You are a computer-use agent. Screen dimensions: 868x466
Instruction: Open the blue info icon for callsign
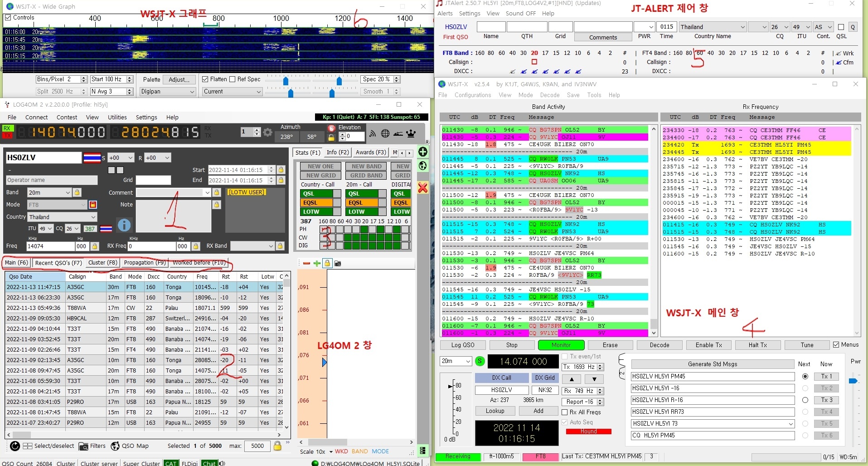pyautogui.click(x=124, y=225)
